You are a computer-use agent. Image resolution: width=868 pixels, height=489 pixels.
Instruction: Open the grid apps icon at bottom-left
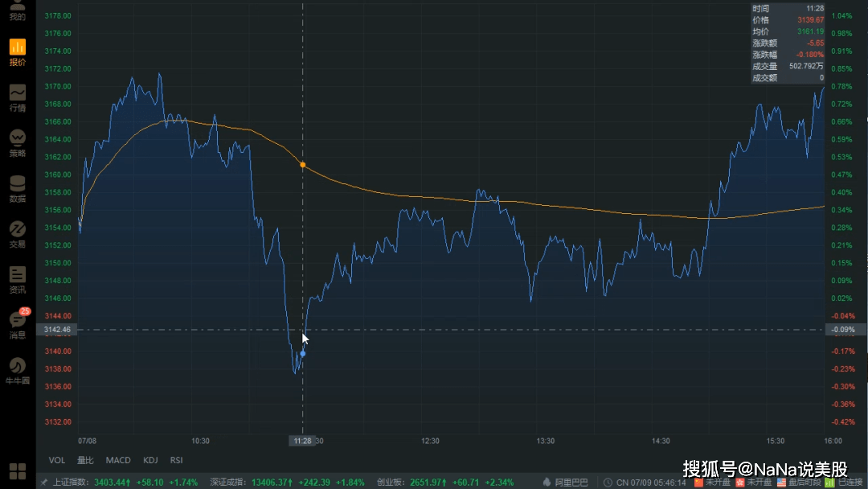(x=16, y=471)
